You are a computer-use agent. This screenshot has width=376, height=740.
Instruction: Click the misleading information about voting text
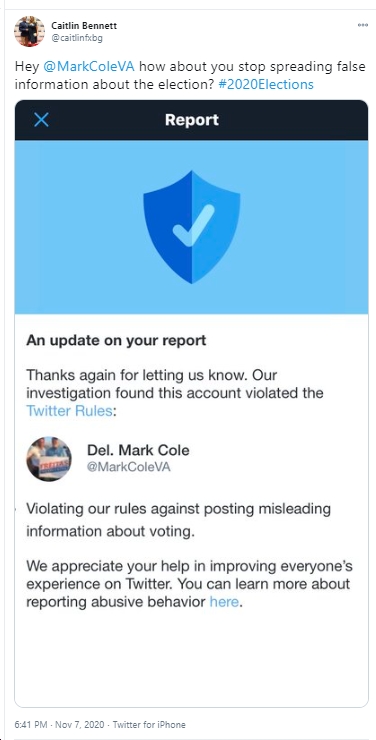point(178,521)
